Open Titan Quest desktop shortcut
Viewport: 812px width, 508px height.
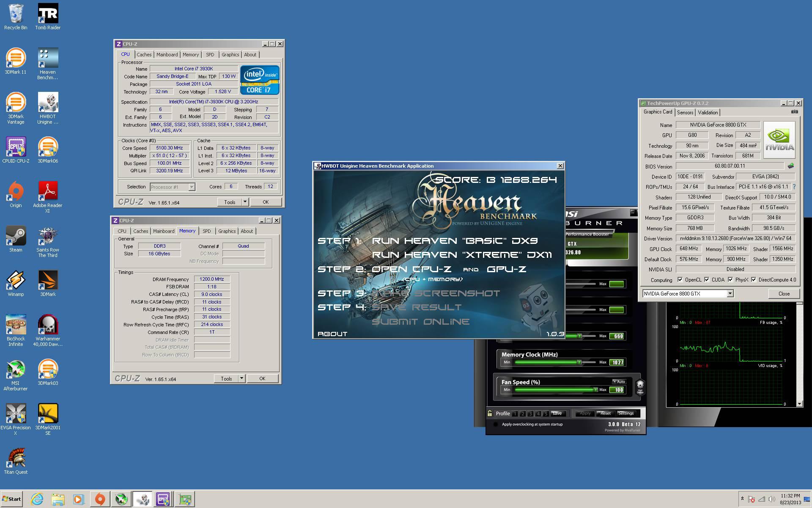(16, 461)
